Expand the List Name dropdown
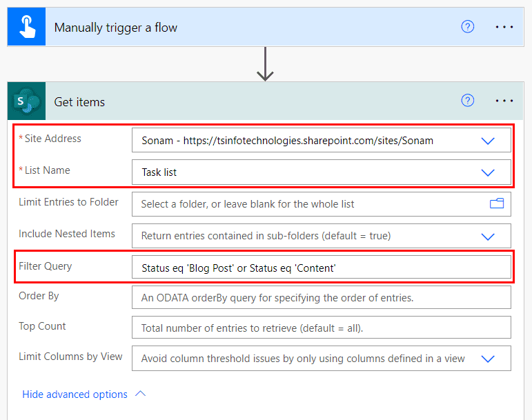 (x=488, y=172)
